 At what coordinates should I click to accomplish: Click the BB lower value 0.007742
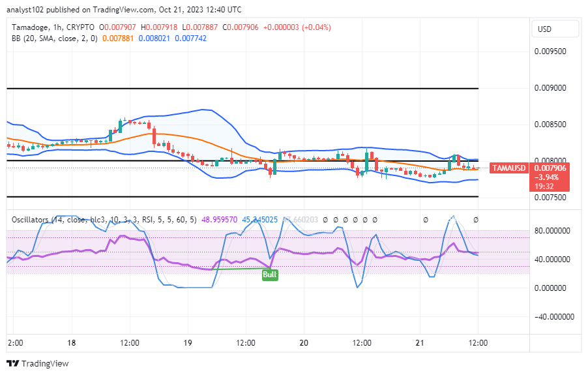[x=190, y=38]
